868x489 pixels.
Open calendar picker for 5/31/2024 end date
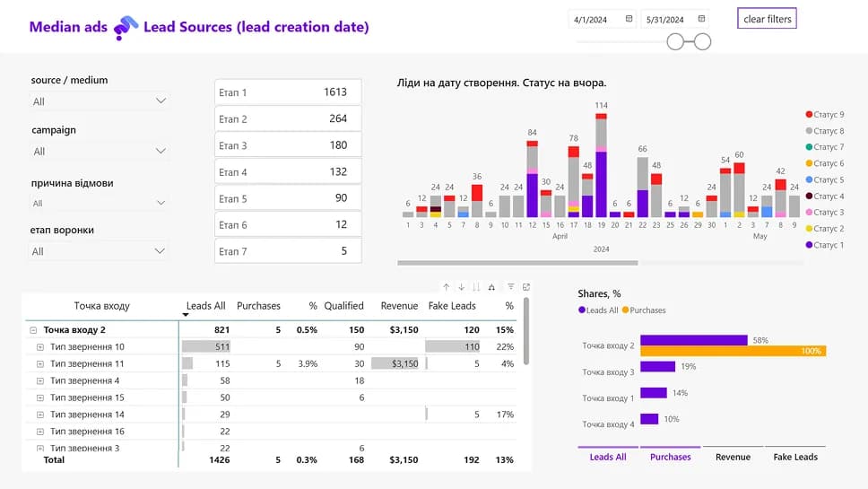(x=701, y=19)
